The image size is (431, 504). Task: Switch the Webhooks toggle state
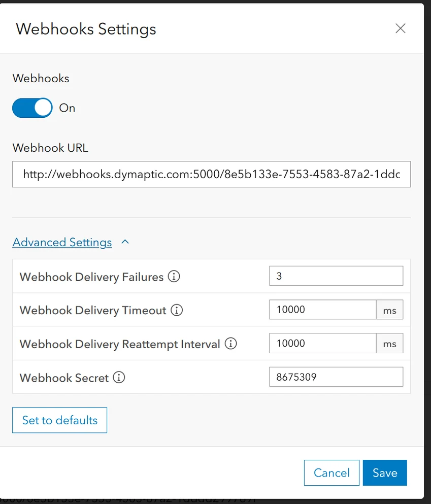coord(32,108)
